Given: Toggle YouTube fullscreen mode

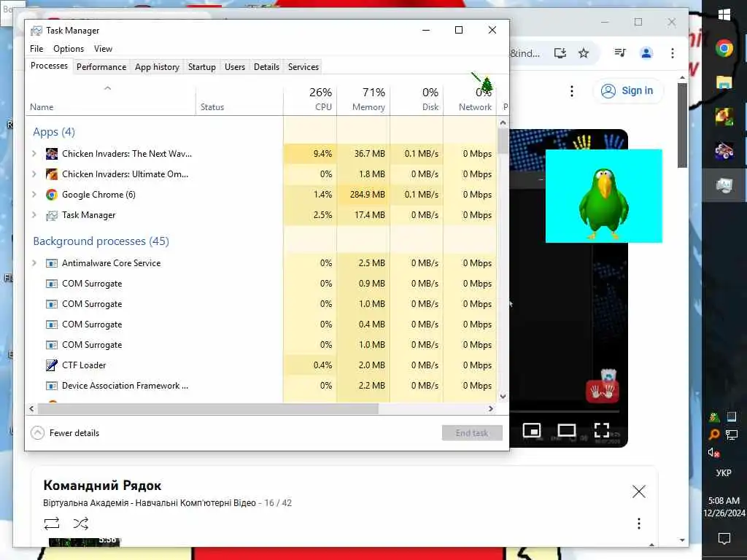Looking at the screenshot, I should (x=602, y=430).
